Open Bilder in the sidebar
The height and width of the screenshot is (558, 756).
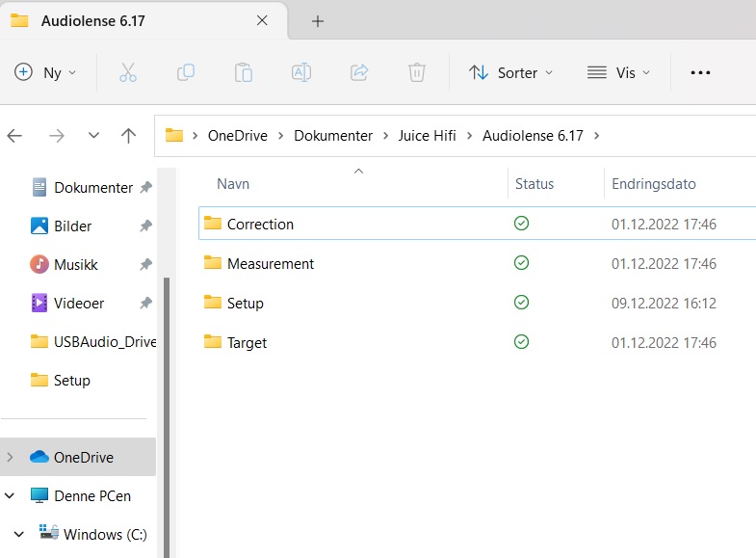pyautogui.click(x=62, y=226)
